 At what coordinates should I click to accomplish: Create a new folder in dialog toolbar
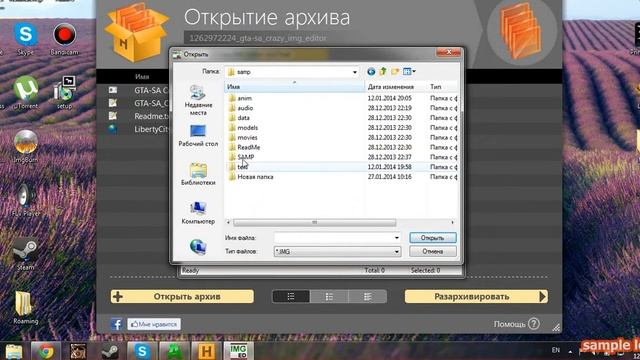pos(395,72)
